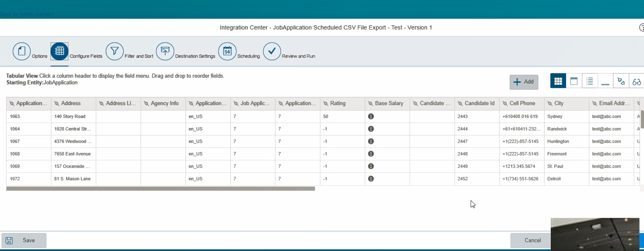Open the Agency Info column header menu

[163, 103]
